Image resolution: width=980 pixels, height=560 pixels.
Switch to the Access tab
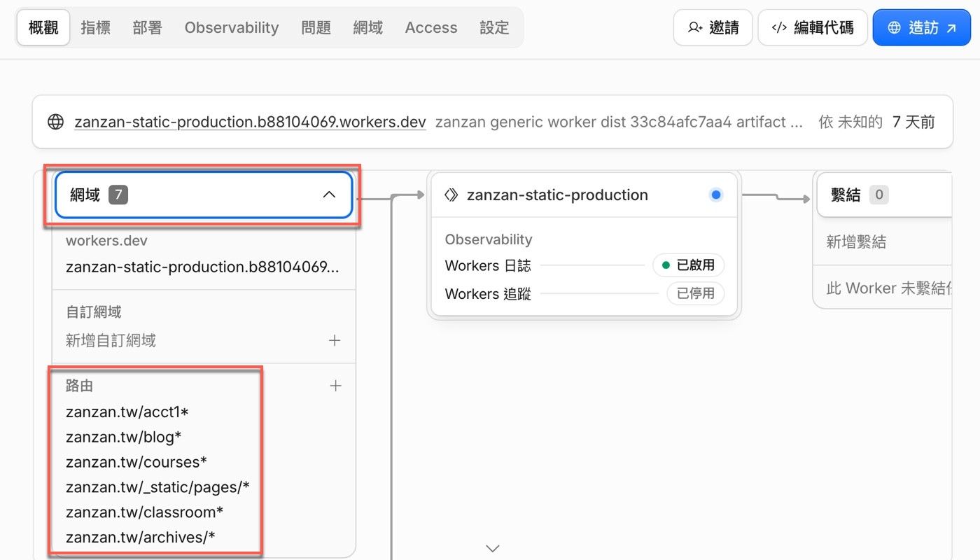click(431, 27)
